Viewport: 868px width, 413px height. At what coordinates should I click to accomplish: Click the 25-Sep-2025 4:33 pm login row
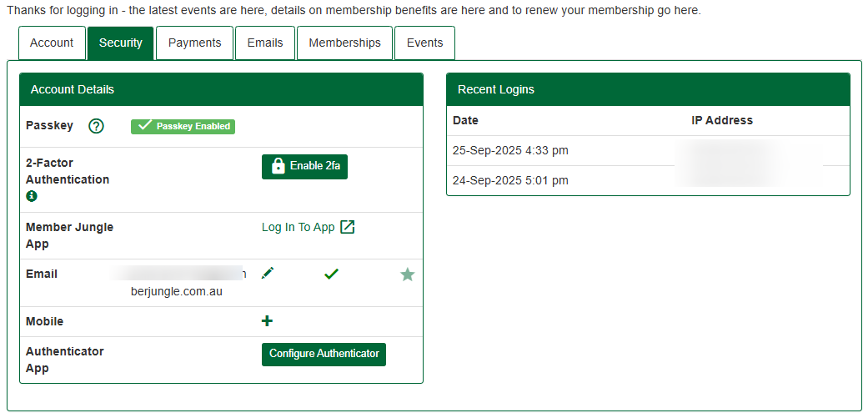(x=510, y=150)
